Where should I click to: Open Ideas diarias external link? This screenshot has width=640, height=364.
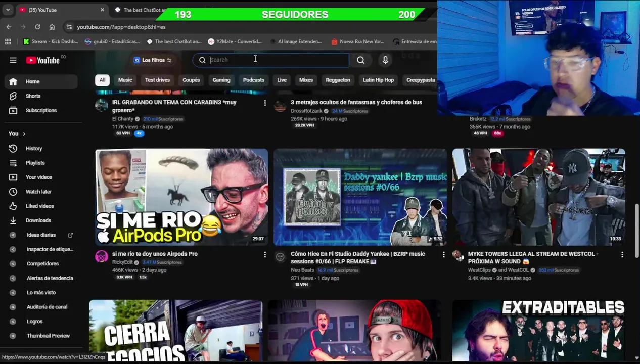[x=41, y=235]
